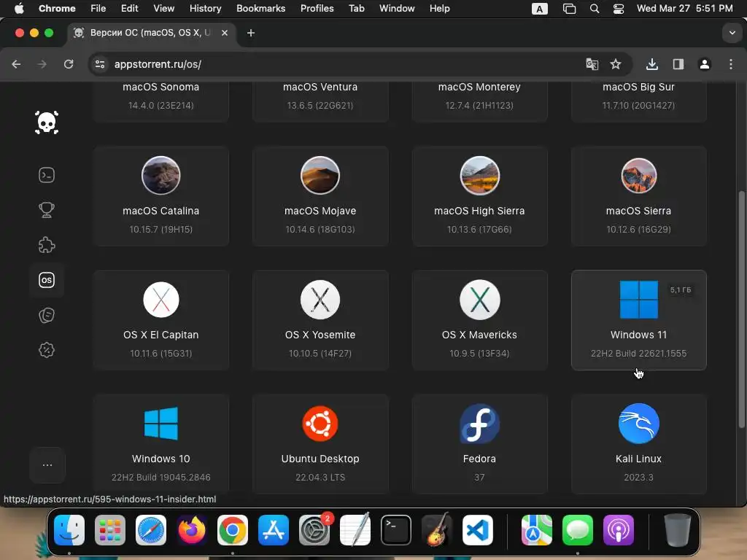Open Visual Studio Code from the dock
The height and width of the screenshot is (560, 747).
[x=478, y=530]
